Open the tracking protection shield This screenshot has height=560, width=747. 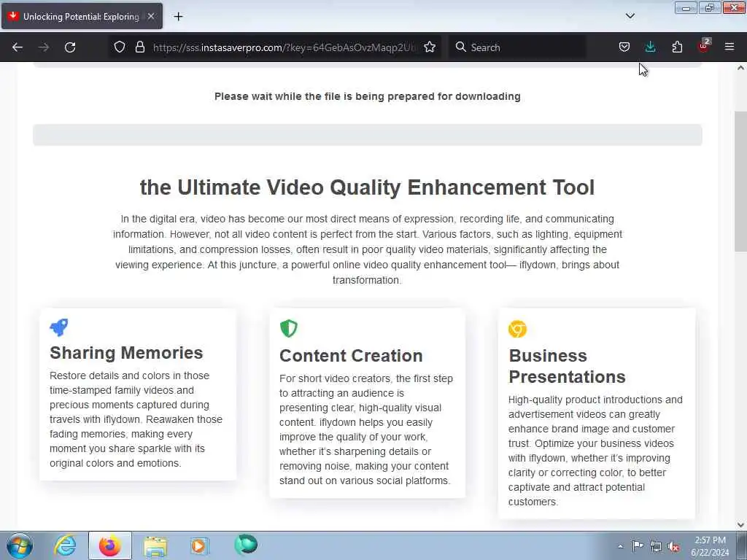[x=120, y=47]
